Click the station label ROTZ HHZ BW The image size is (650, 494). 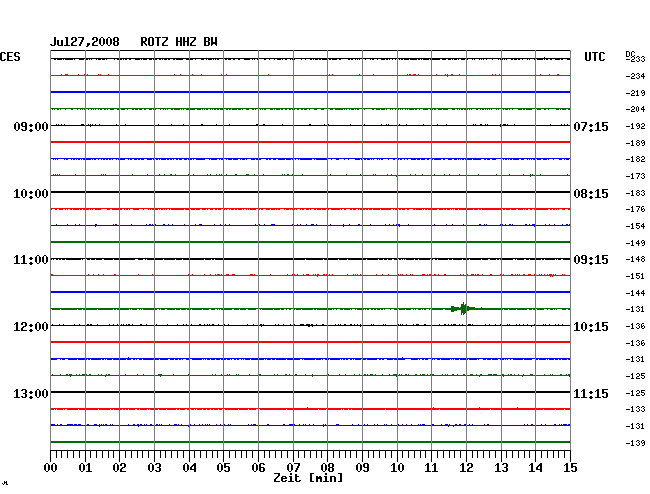tap(179, 42)
